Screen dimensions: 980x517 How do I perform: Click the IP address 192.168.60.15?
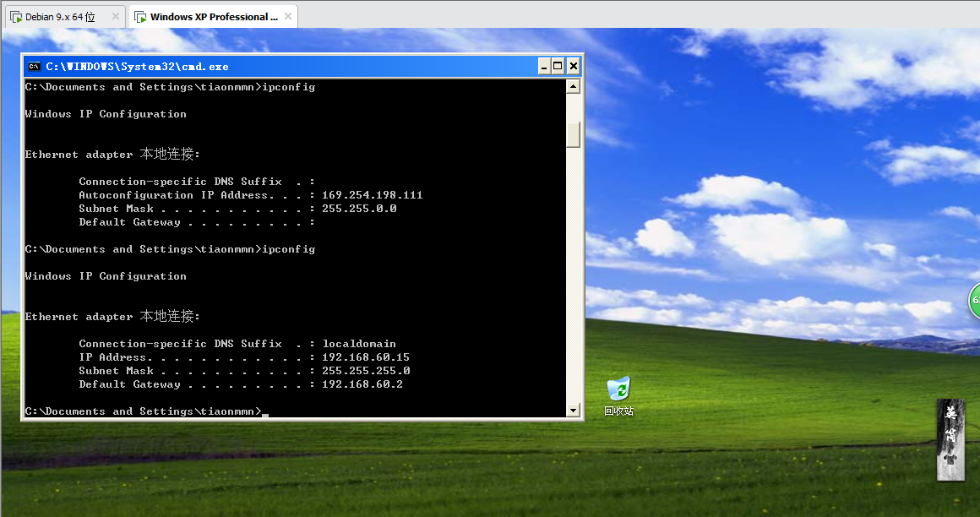tap(366, 357)
